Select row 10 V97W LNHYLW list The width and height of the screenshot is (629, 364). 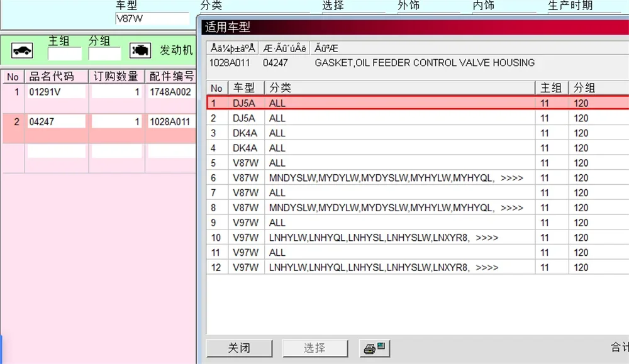point(418,237)
